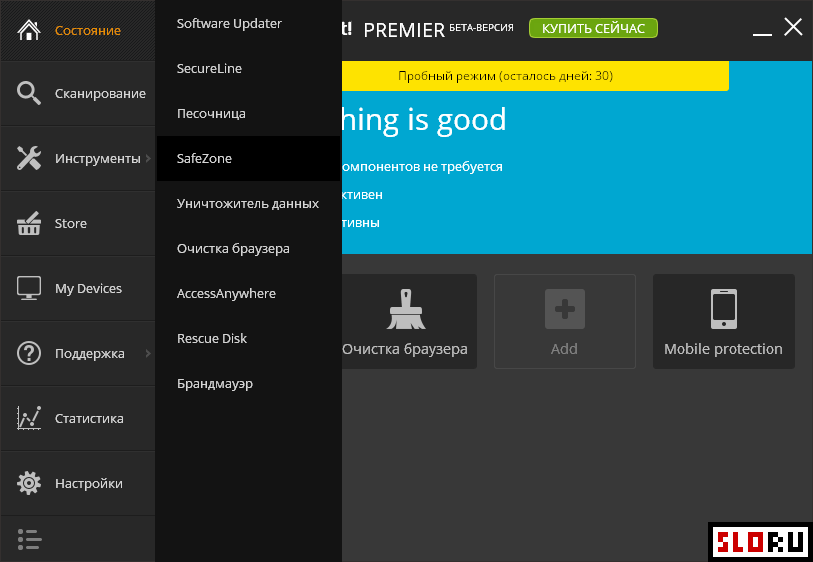813x562 pixels.
Task: Close the Avast window
Action: point(793,26)
